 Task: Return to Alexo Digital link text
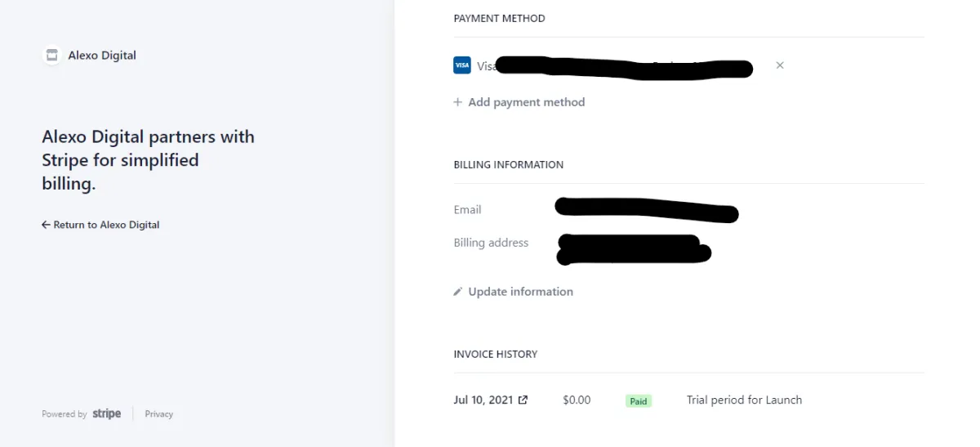click(106, 225)
